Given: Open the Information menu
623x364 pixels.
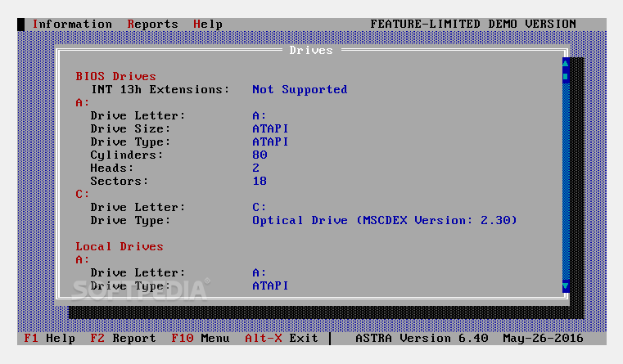Looking at the screenshot, I should click(72, 25).
